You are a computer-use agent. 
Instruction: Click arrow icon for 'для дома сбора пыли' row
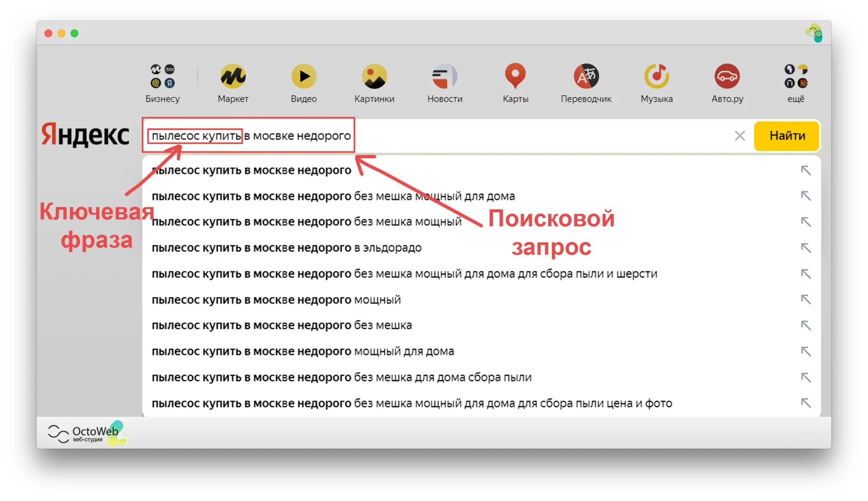tap(806, 377)
